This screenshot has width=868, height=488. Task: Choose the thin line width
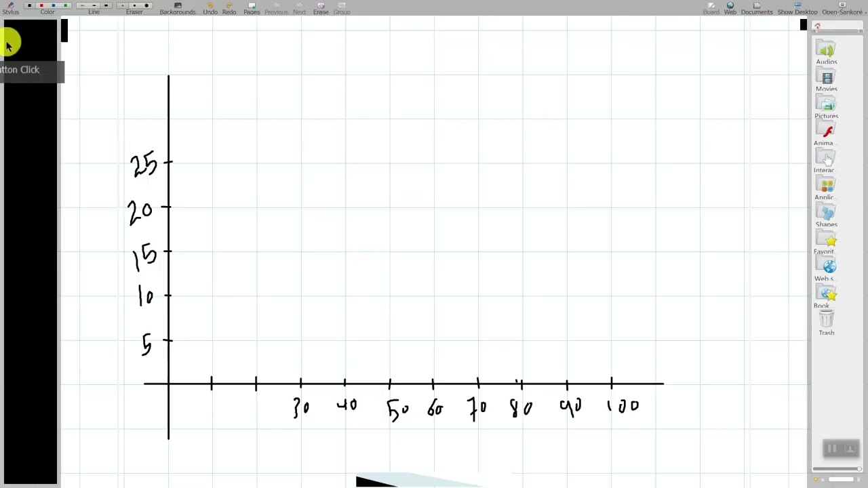tap(82, 5)
